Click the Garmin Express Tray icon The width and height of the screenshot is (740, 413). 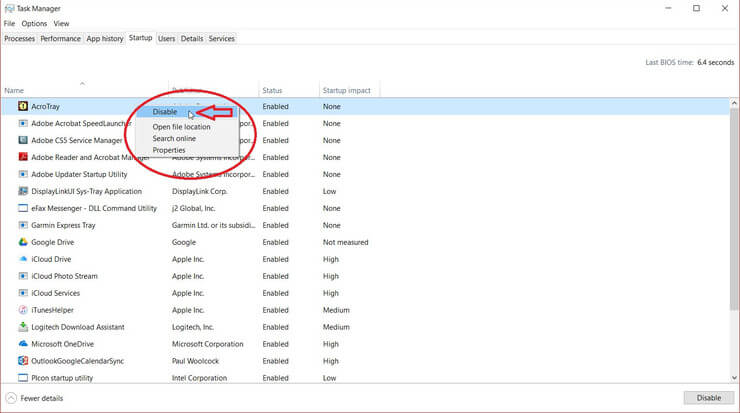tap(23, 225)
